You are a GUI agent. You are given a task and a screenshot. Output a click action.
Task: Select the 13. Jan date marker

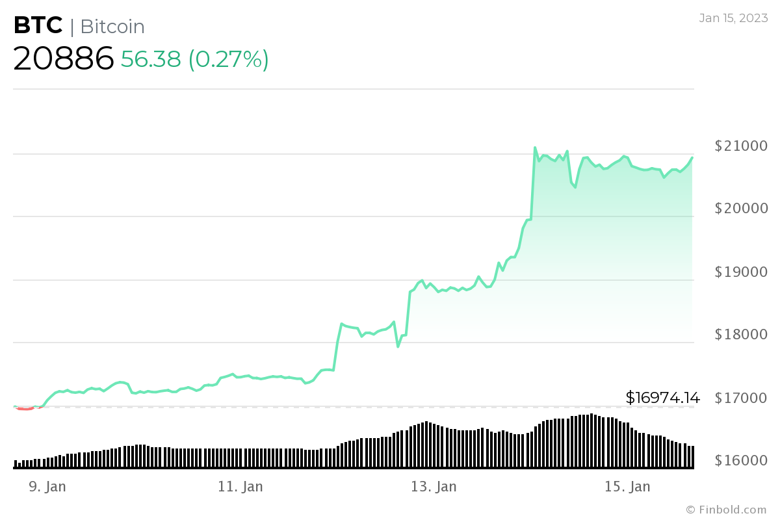pos(433,486)
